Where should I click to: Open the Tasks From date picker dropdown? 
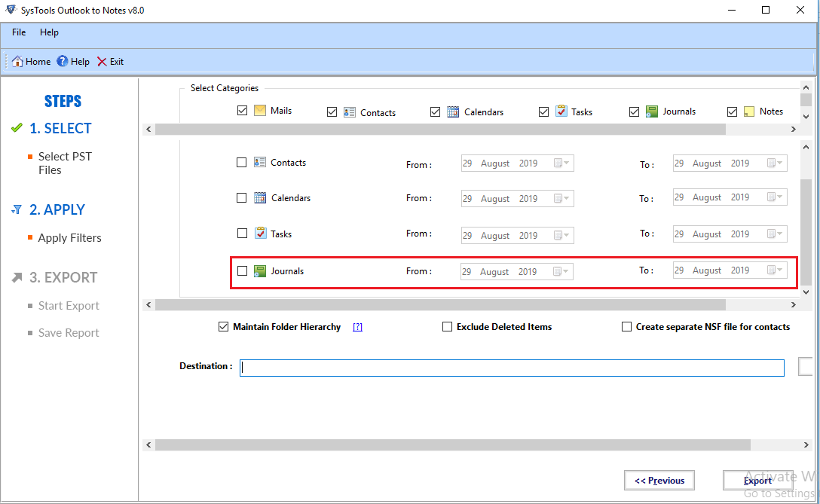[561, 235]
